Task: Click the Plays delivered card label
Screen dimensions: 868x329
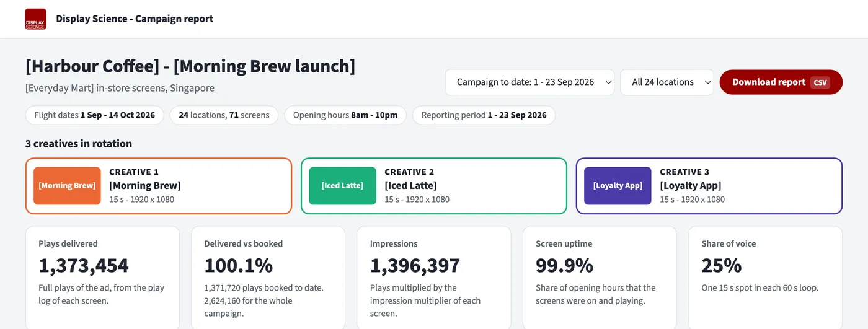Action: [68, 244]
